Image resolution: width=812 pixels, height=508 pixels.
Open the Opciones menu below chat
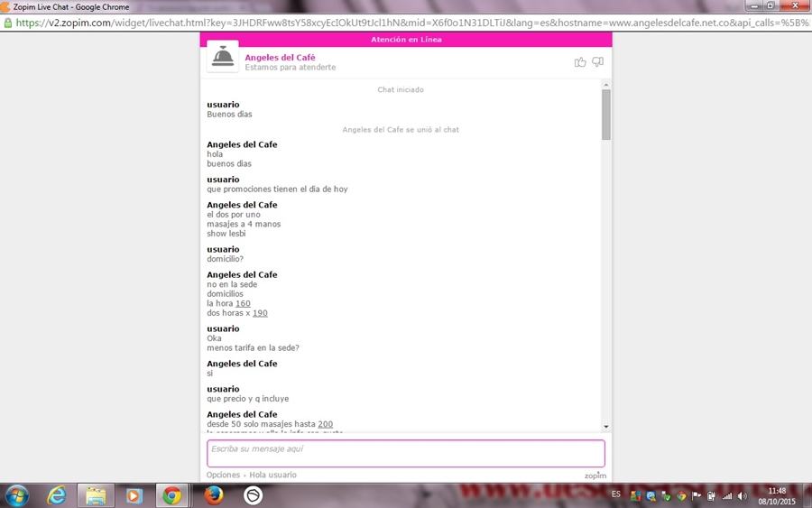[223, 475]
